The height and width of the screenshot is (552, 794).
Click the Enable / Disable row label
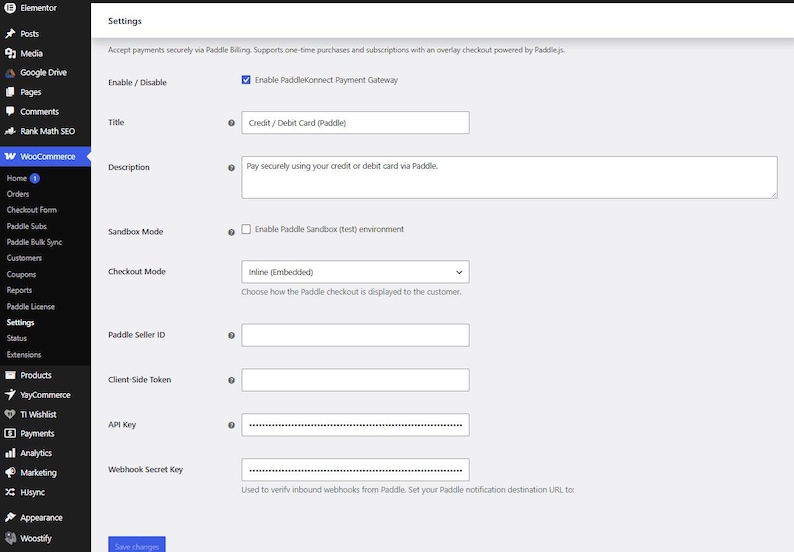pos(137,82)
